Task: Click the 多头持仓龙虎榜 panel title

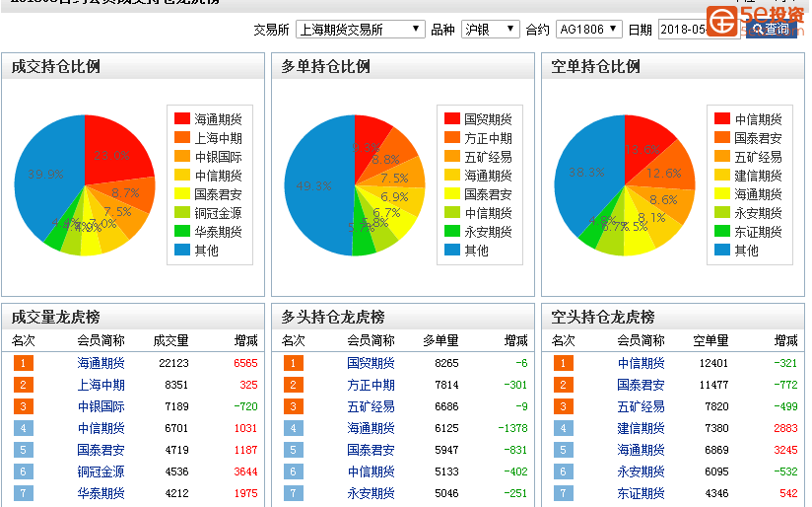Action: point(333,317)
